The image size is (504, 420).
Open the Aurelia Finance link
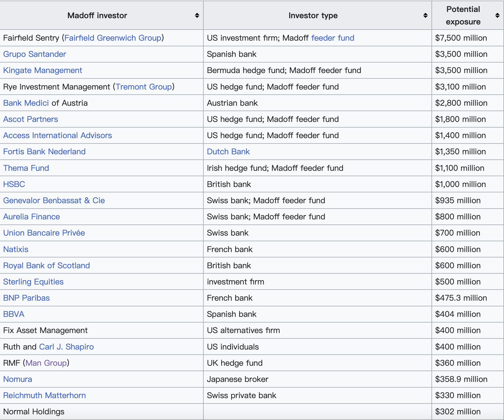click(x=32, y=217)
